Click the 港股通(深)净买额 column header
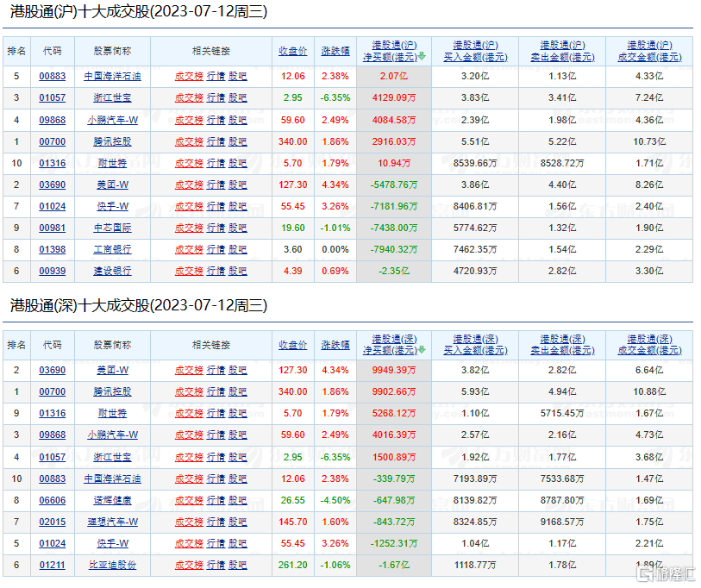Image resolution: width=701 pixels, height=588 pixels. [x=391, y=345]
